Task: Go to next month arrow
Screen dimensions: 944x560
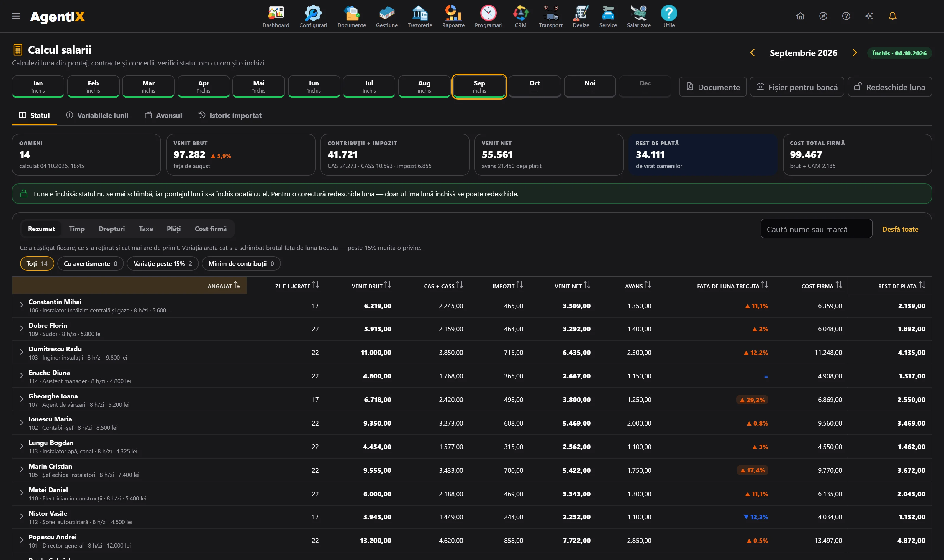Action: [x=855, y=53]
